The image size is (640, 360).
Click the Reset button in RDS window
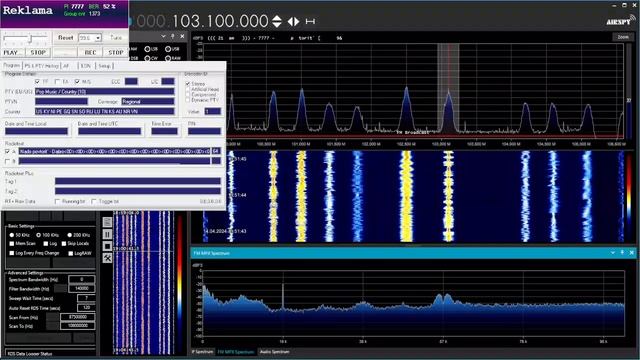pyautogui.click(x=65, y=38)
